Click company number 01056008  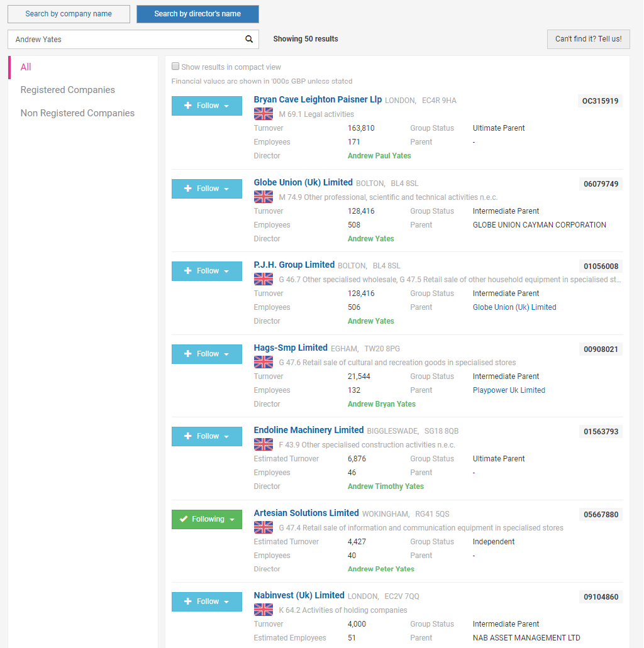601,266
